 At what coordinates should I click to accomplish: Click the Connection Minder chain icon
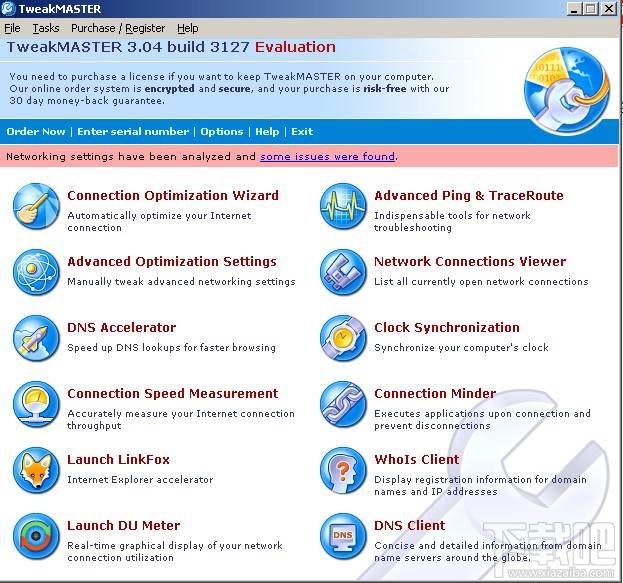[x=343, y=404]
